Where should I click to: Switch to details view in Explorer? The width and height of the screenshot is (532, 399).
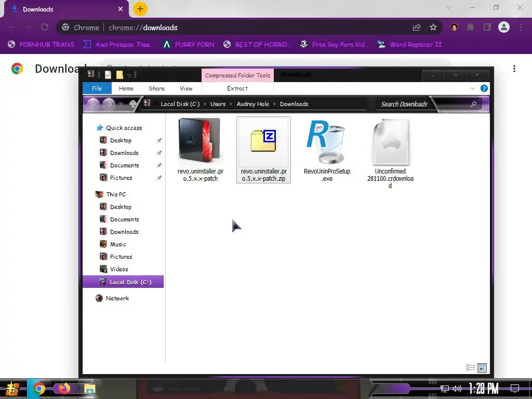[x=471, y=368]
